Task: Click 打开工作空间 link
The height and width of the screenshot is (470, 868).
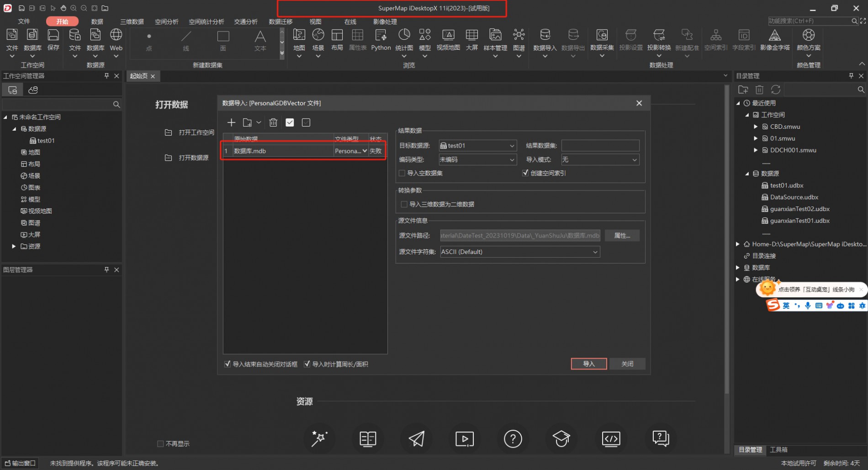Action: point(196,132)
